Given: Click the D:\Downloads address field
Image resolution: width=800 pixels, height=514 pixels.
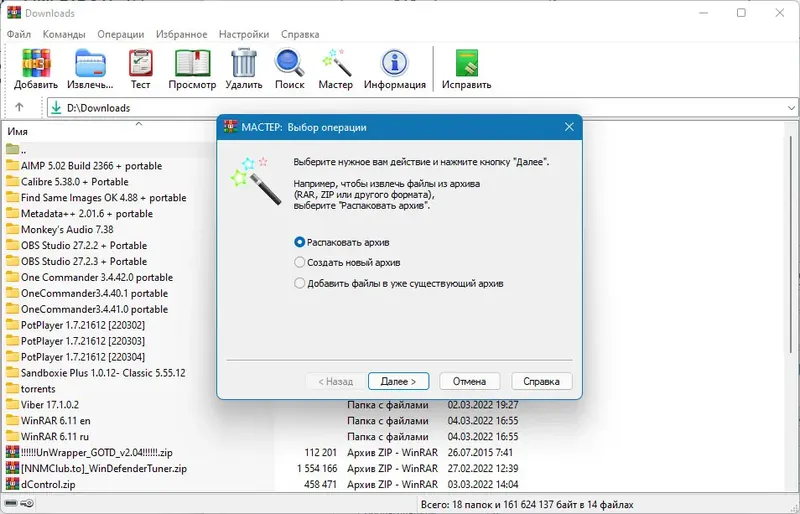Looking at the screenshot, I should (423, 108).
